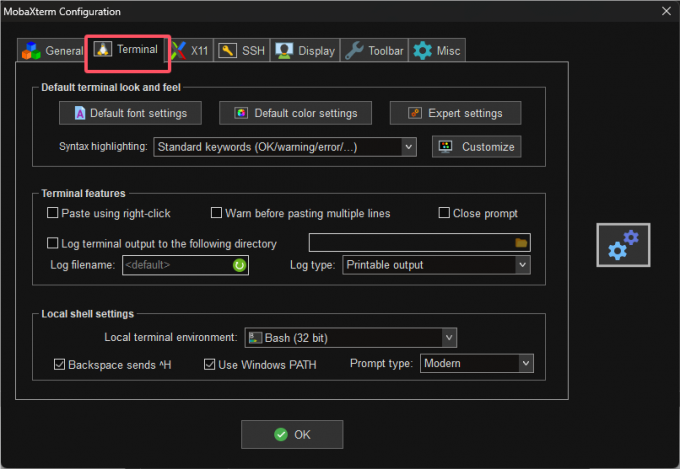Uncheck Use Windows PATH
The height and width of the screenshot is (469, 680).
click(x=209, y=364)
